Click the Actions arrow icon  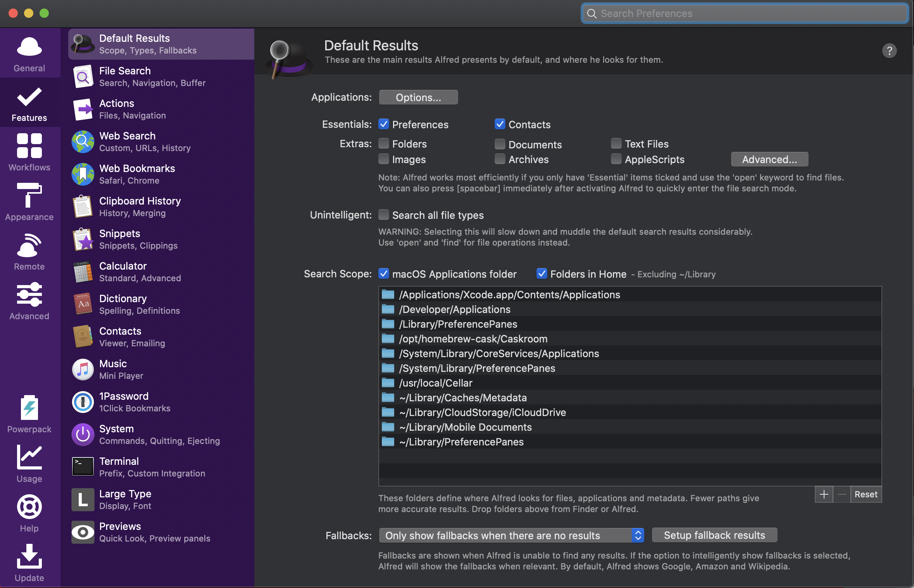(x=83, y=109)
